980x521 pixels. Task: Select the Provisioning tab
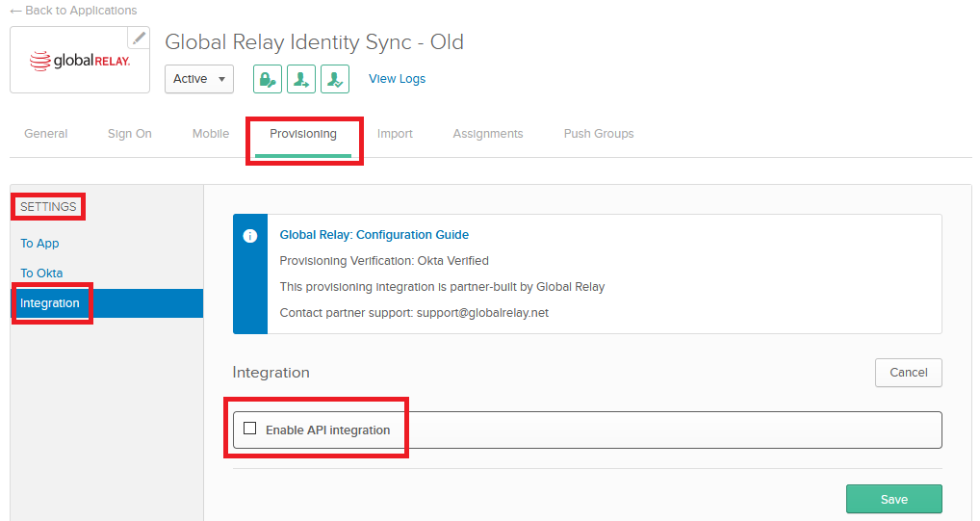pyautogui.click(x=303, y=134)
